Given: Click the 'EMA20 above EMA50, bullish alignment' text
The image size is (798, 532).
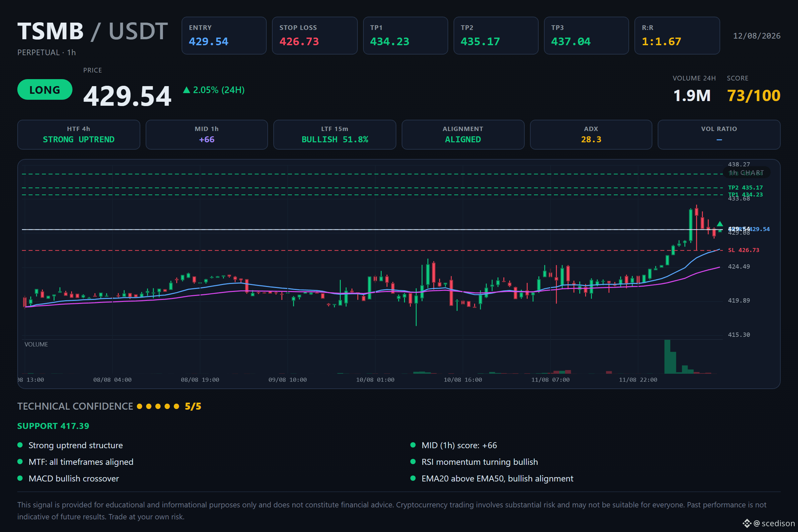Looking at the screenshot, I should click(497, 479).
